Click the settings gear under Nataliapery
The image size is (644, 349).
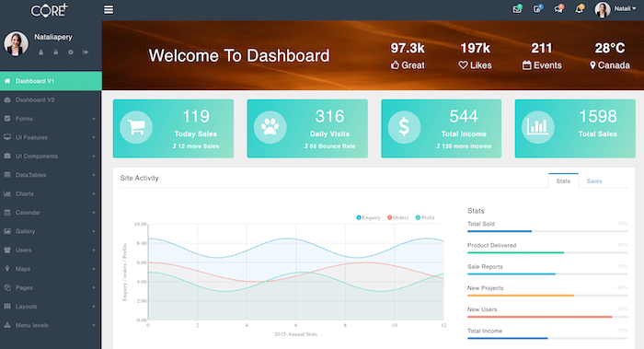coord(71,52)
